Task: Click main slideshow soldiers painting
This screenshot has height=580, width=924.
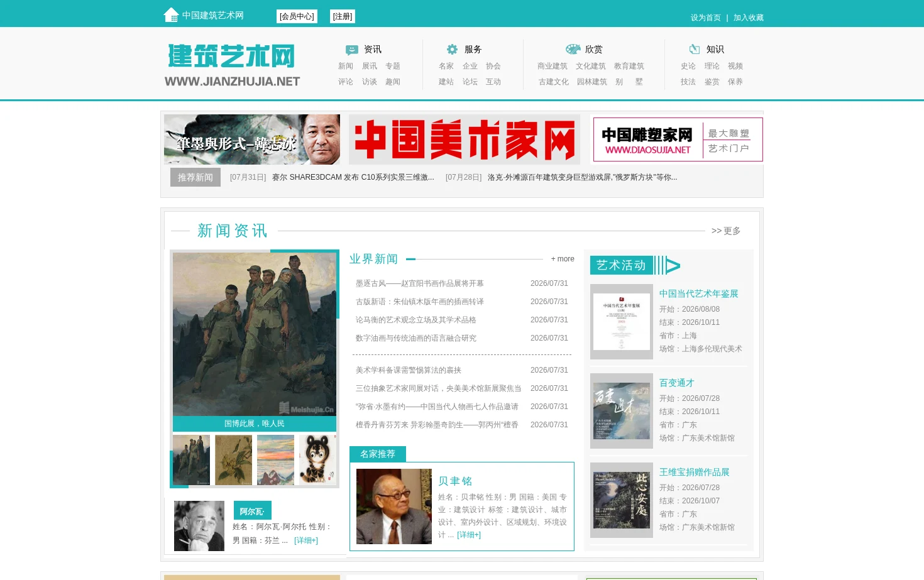Action: point(255,334)
